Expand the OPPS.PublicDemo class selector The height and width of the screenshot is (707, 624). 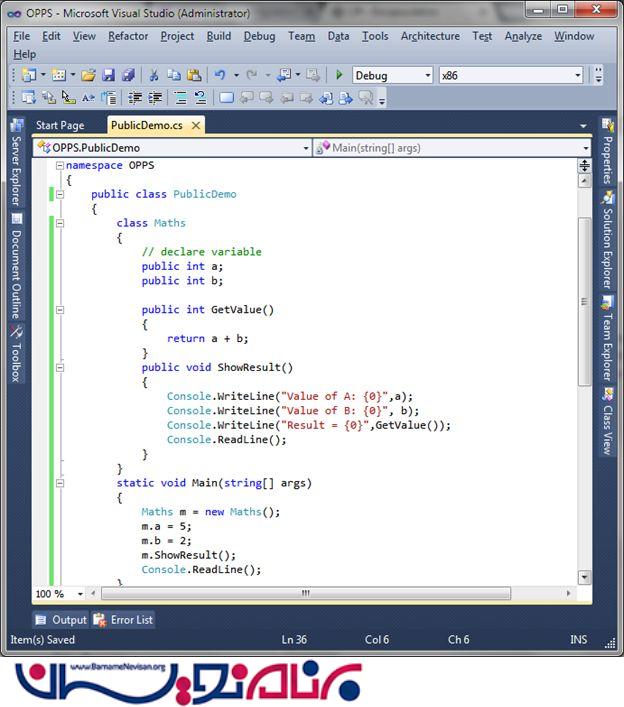(305, 148)
